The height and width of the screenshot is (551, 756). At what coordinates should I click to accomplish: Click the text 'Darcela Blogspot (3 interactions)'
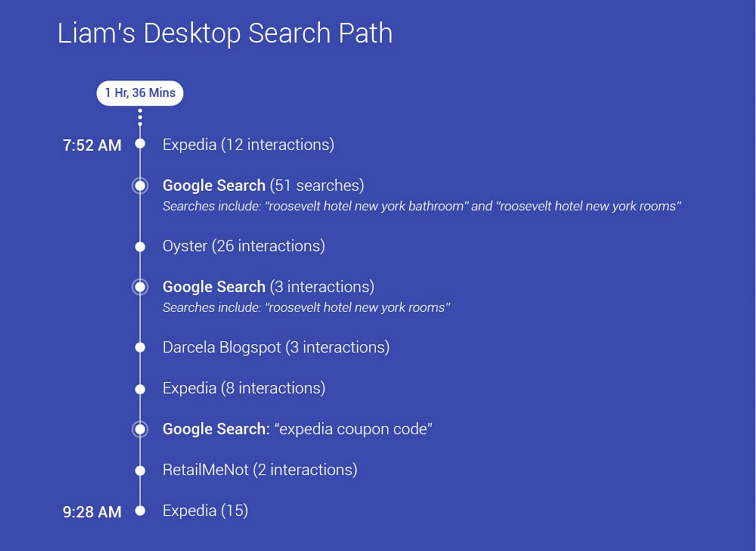pyautogui.click(x=276, y=348)
